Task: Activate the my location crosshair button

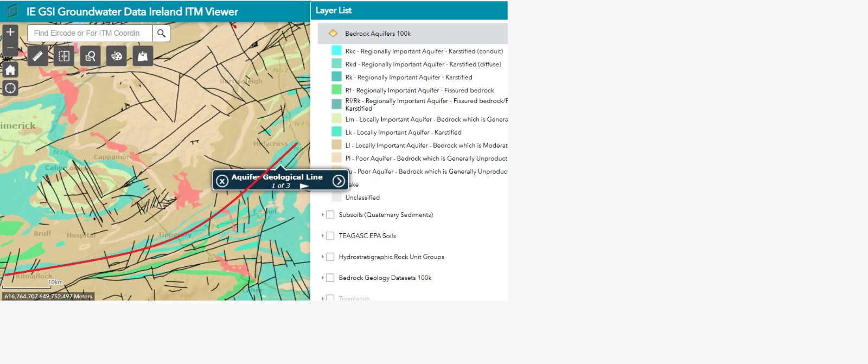Action: (10, 88)
